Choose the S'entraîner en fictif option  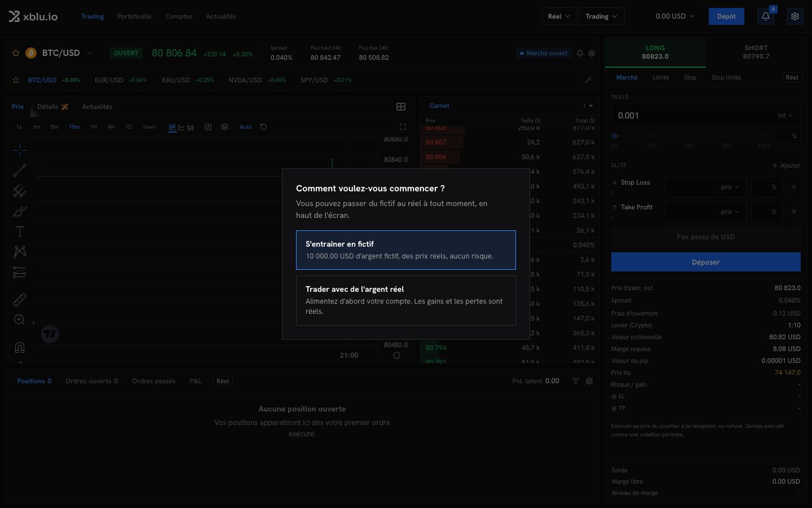coord(406,250)
